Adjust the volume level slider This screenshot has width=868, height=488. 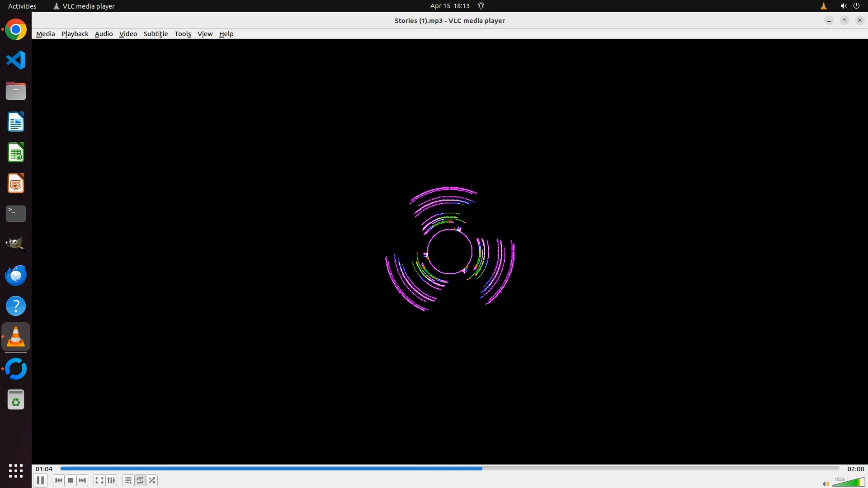849,482
